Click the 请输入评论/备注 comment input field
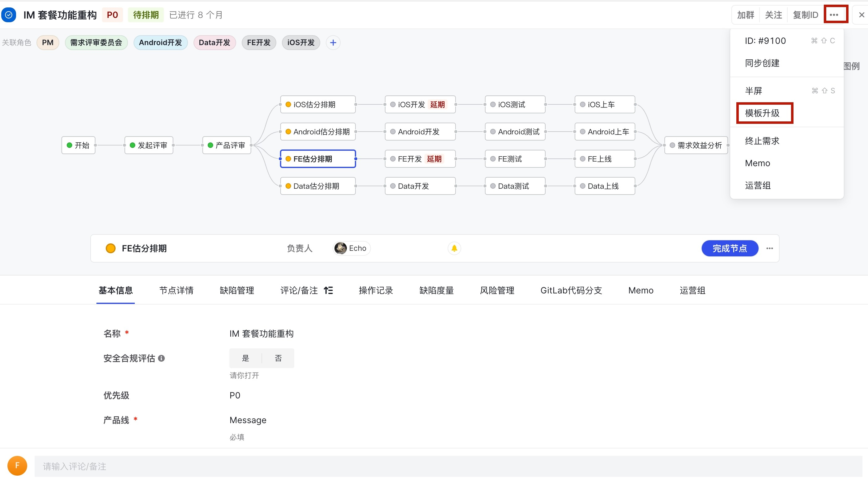Screen dimensions: 868x488 click(x=448, y=466)
